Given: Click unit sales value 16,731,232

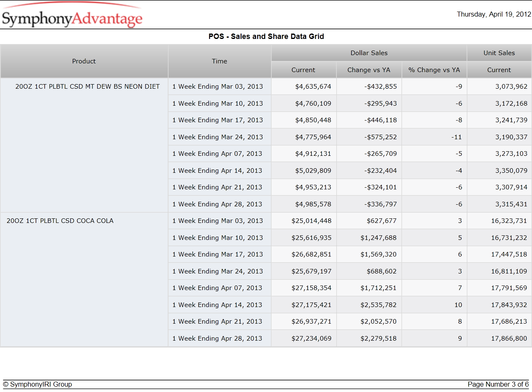Looking at the screenshot, I should pyautogui.click(x=509, y=238).
